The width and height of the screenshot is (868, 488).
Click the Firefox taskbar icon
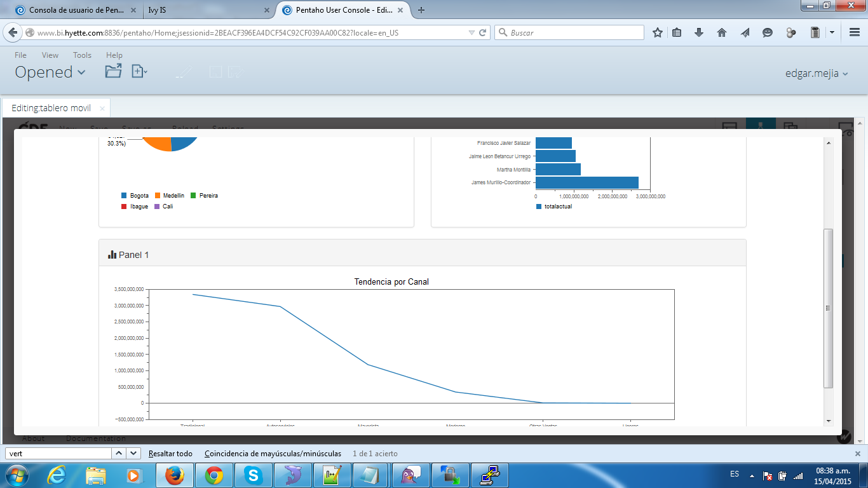pos(175,475)
